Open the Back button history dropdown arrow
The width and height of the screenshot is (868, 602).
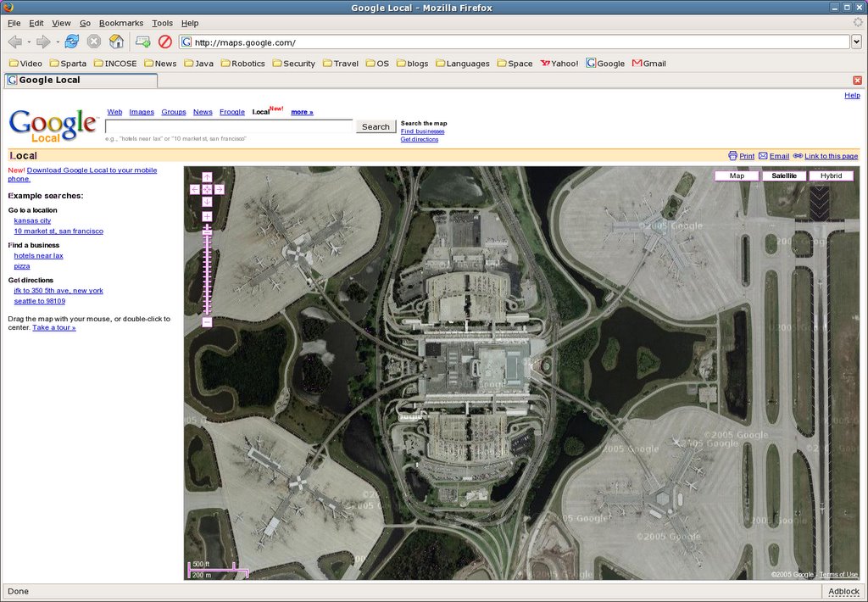tap(29, 42)
